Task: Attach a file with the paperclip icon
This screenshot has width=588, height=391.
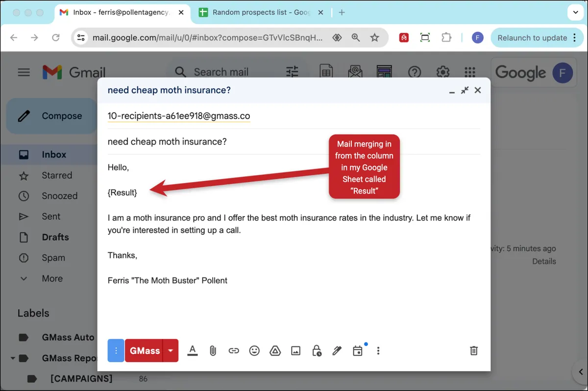Action: (213, 350)
